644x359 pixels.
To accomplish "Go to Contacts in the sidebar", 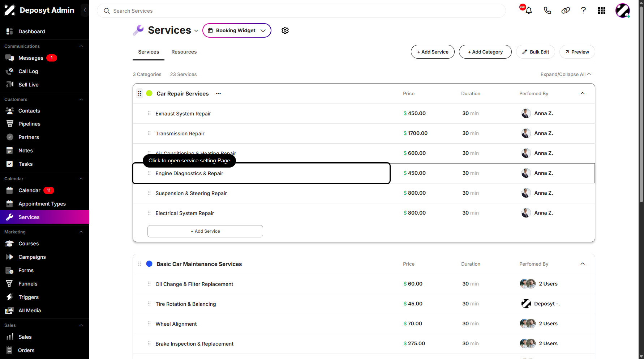I will 29,111.
